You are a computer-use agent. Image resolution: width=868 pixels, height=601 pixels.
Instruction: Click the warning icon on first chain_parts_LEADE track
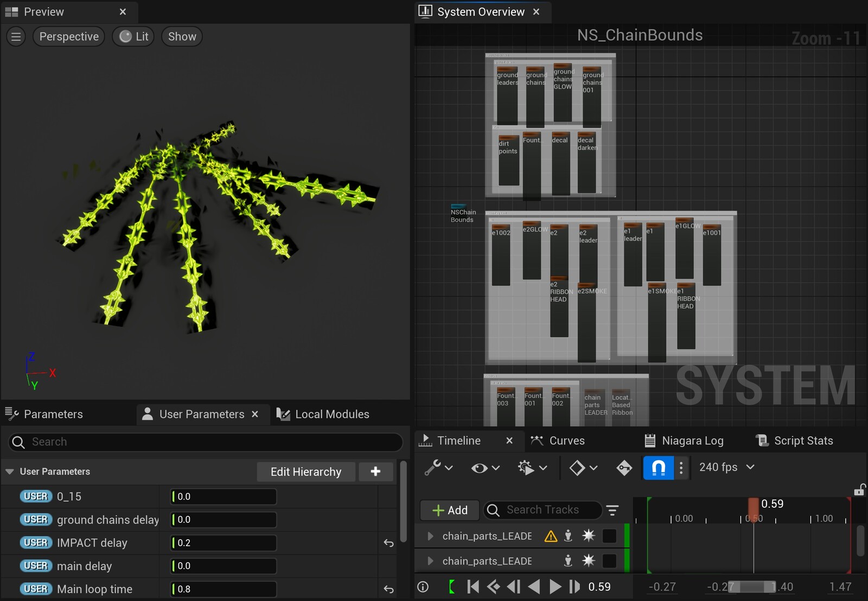click(551, 536)
